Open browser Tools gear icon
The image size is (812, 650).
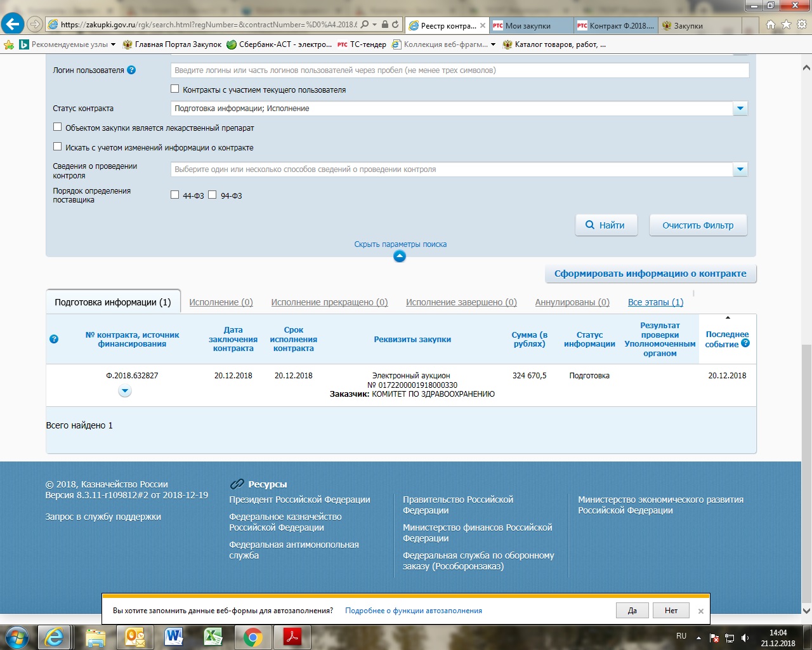pos(802,25)
